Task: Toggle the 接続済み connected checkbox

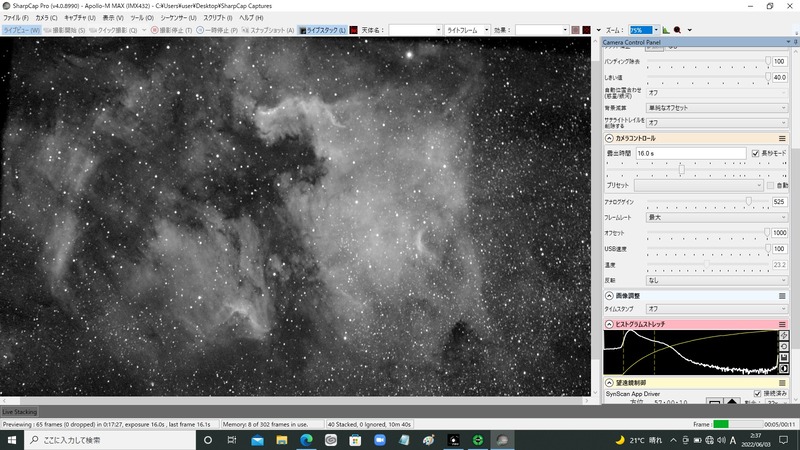Action: pyautogui.click(x=757, y=393)
